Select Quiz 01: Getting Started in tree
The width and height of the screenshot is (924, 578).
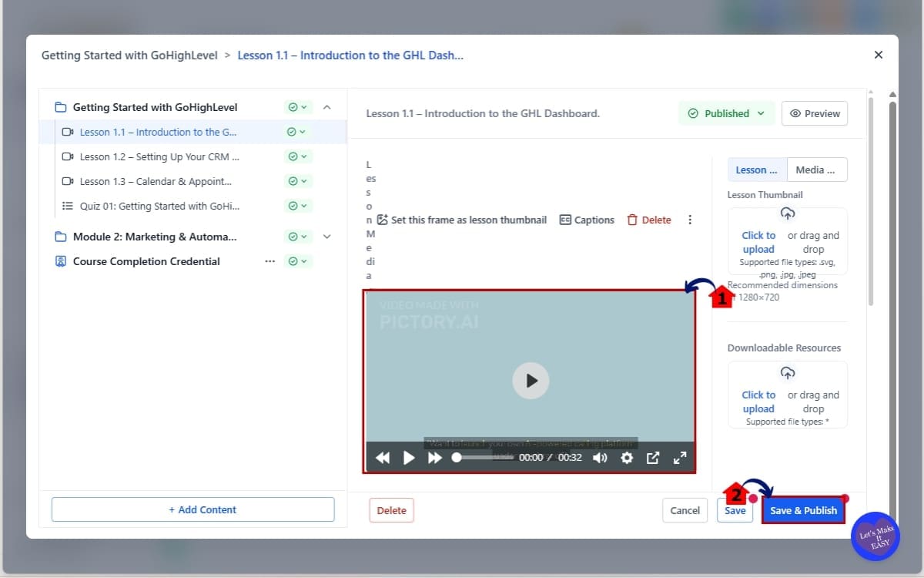click(x=159, y=206)
